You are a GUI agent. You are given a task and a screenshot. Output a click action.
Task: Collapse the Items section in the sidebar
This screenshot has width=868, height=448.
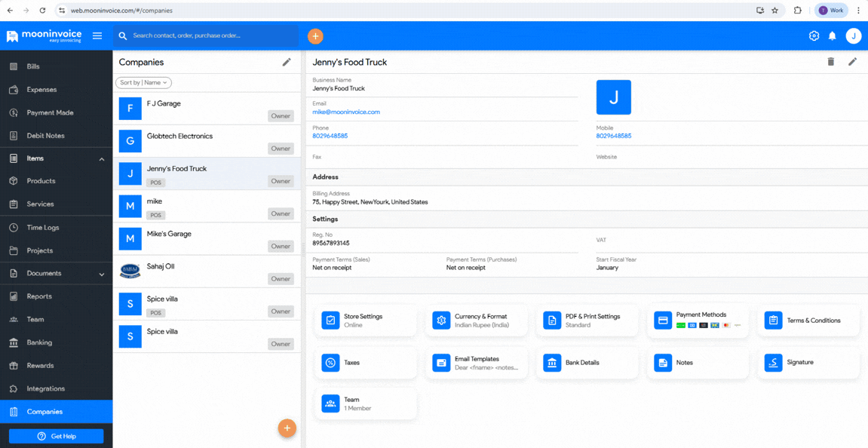click(x=101, y=159)
